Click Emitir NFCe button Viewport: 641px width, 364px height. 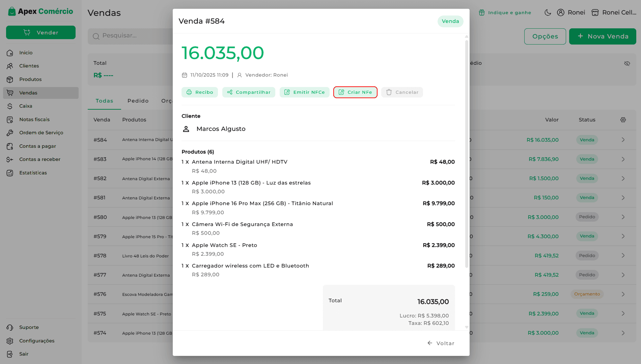tap(305, 92)
